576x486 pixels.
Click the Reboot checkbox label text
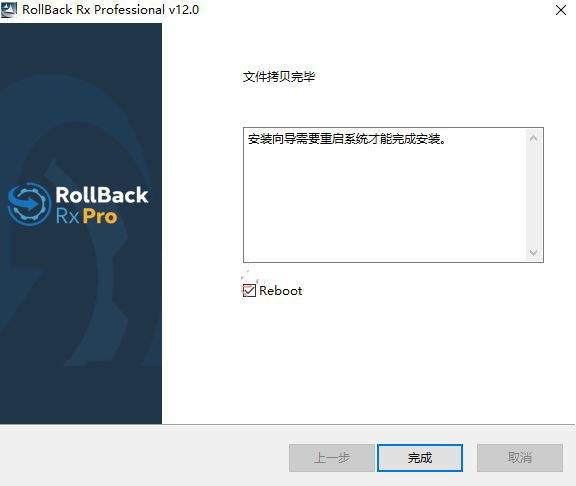pos(281,291)
